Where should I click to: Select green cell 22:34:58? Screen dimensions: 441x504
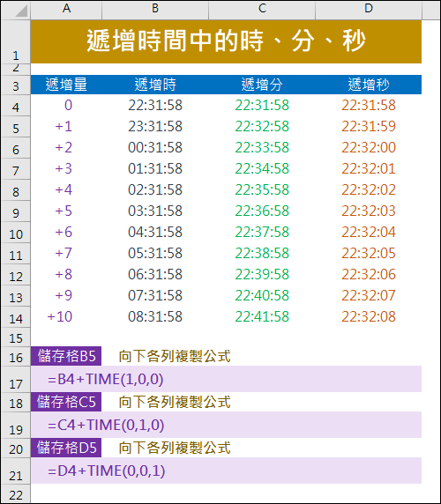point(262,169)
